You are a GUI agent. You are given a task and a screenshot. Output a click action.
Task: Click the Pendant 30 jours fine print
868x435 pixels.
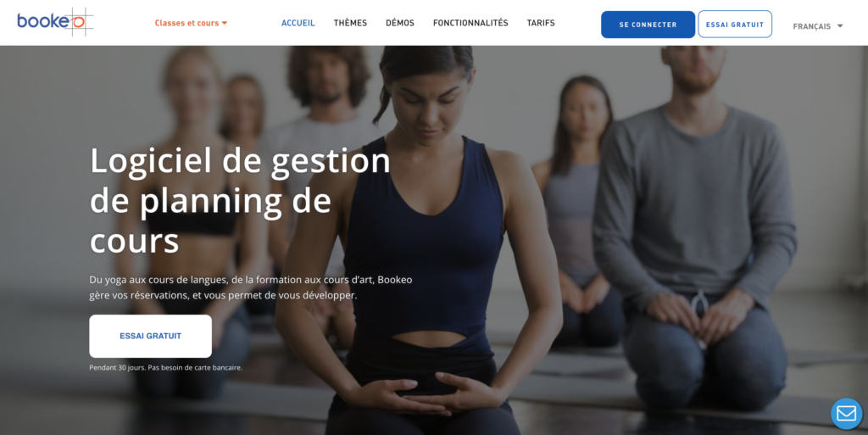165,367
